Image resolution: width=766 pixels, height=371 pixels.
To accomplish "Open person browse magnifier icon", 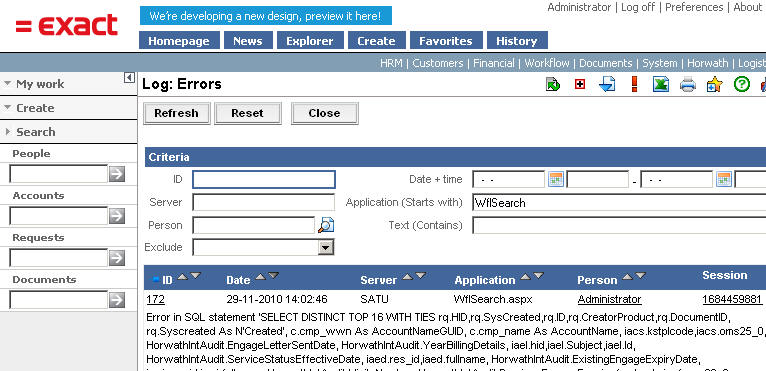I will (x=326, y=225).
